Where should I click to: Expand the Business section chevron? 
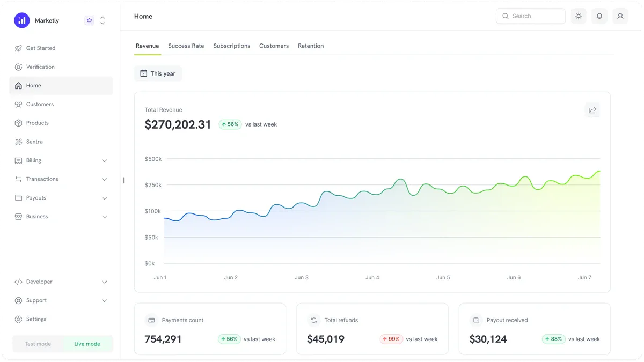(x=105, y=217)
